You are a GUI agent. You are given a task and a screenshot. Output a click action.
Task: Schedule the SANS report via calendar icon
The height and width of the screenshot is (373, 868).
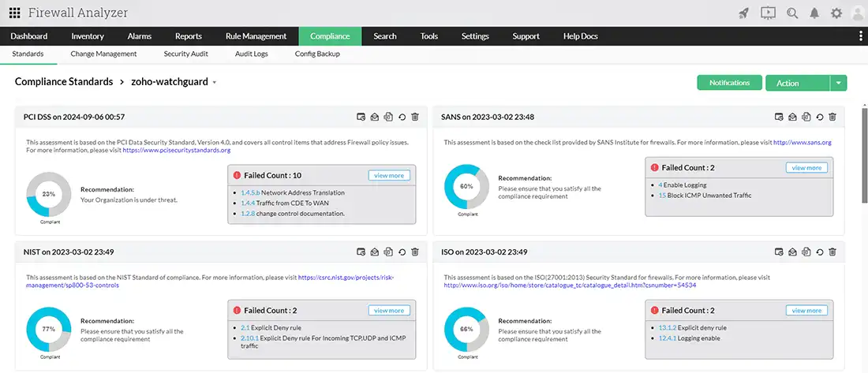click(778, 117)
